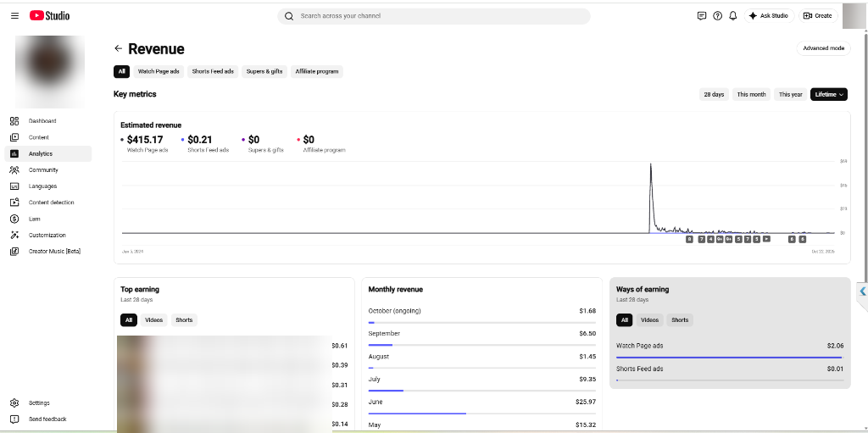868x433 pixels.
Task: Click the chart marker labeled 8
Action: coord(689,239)
